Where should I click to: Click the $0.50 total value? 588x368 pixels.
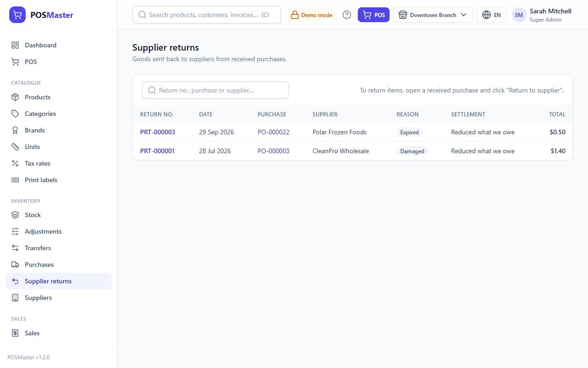point(558,132)
